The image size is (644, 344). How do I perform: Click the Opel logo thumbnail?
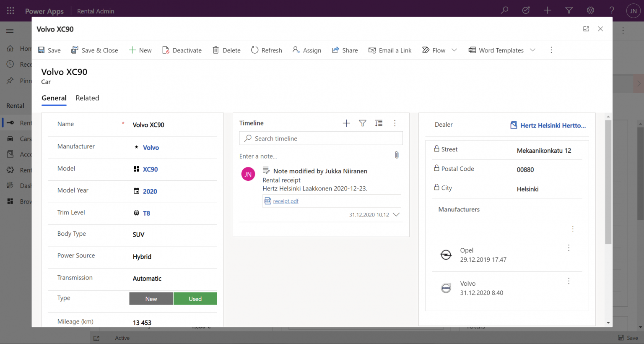pos(446,255)
